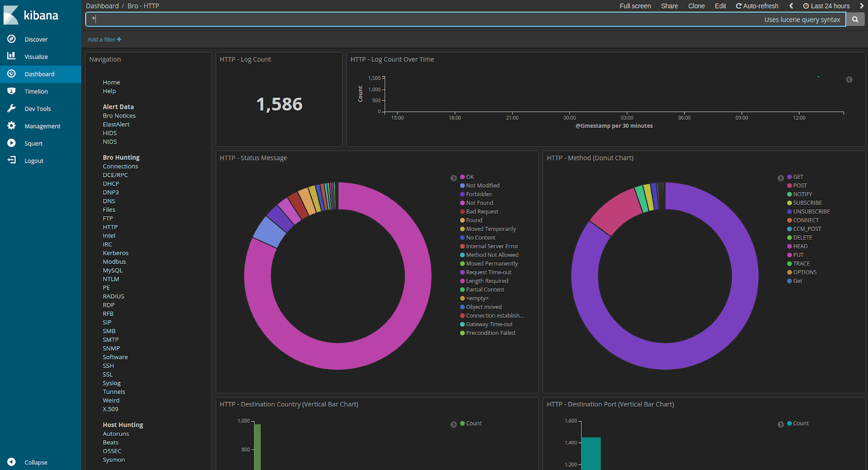
Task: Run the search with the magnifier button
Action: 856,20
